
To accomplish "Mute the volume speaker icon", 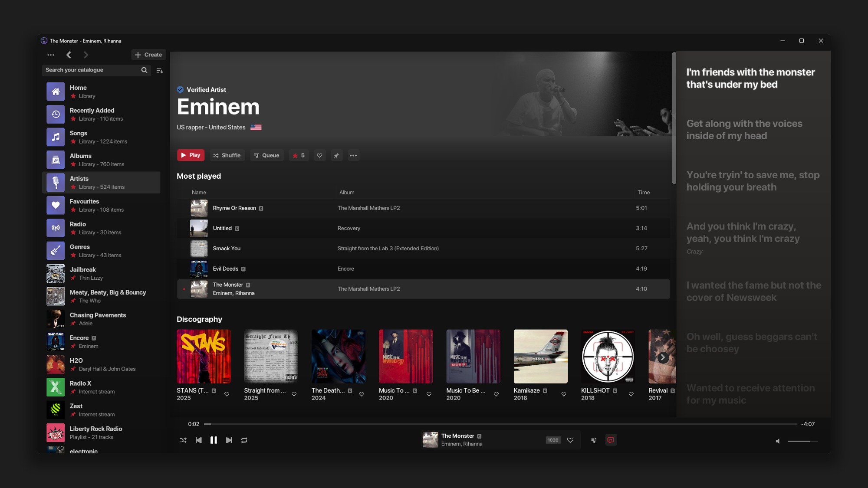I will (778, 441).
